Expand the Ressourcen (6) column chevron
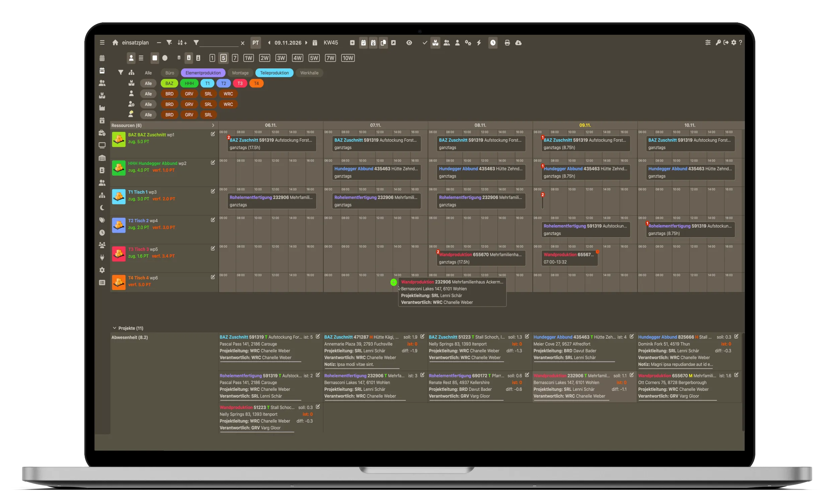Image resolution: width=837 pixels, height=504 pixels. pyautogui.click(x=213, y=125)
